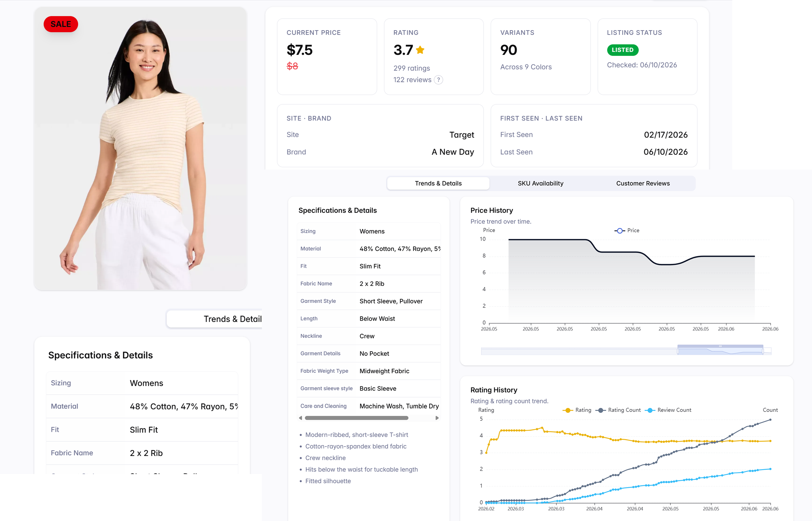812x521 pixels.
Task: Click the Last Seen date 06/10/2026
Action: coord(665,152)
